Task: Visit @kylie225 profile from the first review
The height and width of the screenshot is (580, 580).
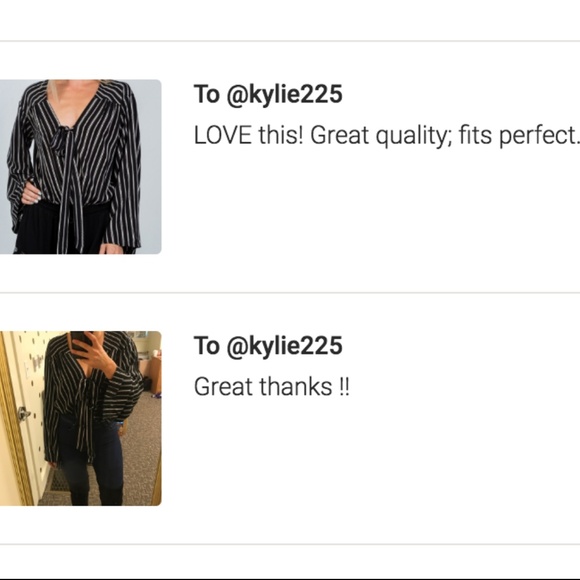Action: [x=284, y=94]
